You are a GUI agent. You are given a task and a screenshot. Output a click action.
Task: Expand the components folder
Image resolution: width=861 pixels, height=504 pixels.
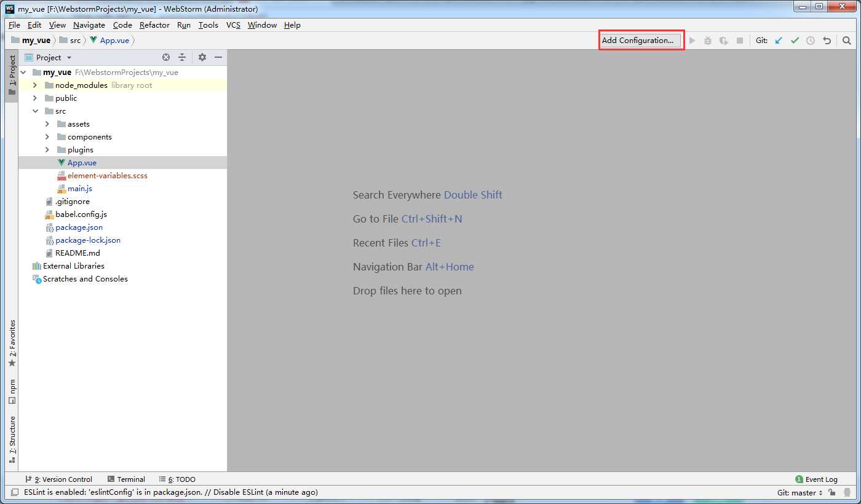(47, 137)
